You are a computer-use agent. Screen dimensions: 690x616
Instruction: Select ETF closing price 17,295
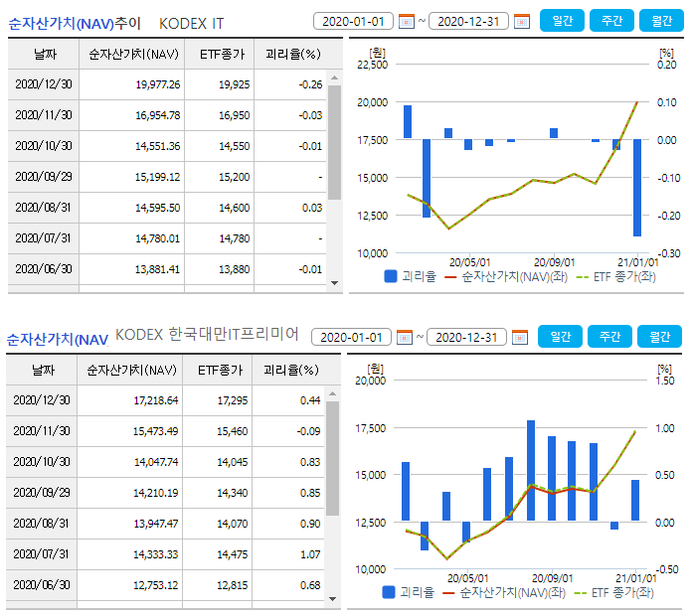pos(233,400)
